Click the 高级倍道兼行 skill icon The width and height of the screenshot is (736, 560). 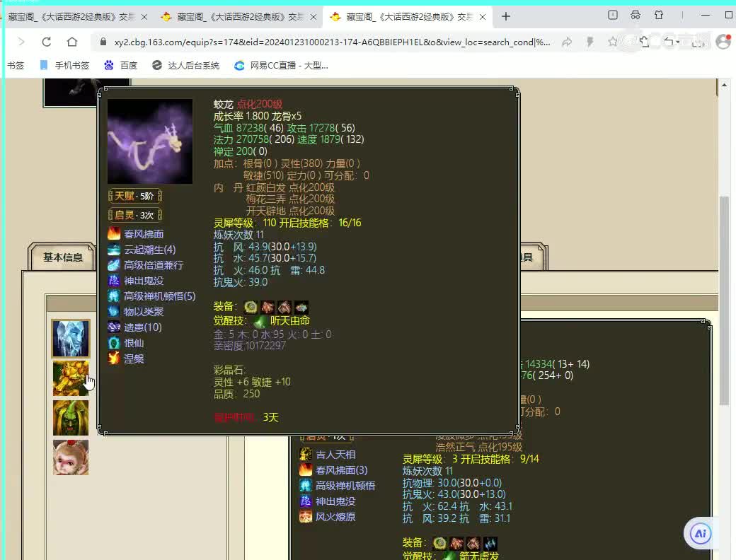[114, 265]
